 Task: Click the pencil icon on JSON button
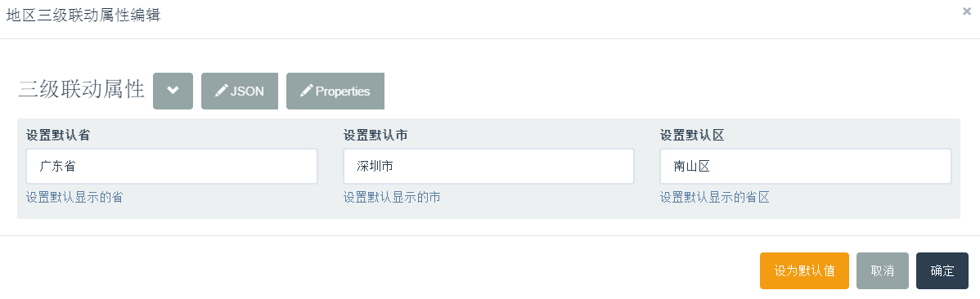tap(221, 91)
